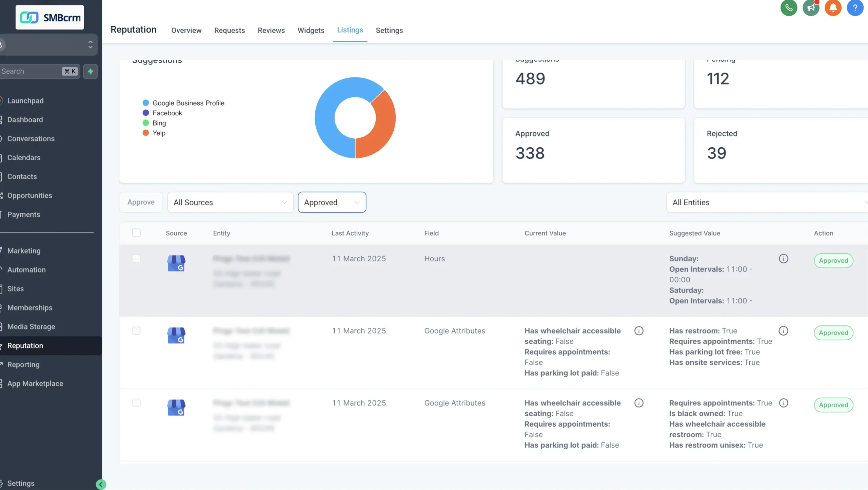The height and width of the screenshot is (490, 868).
Task: Switch to the Reviews tab
Action: (271, 31)
